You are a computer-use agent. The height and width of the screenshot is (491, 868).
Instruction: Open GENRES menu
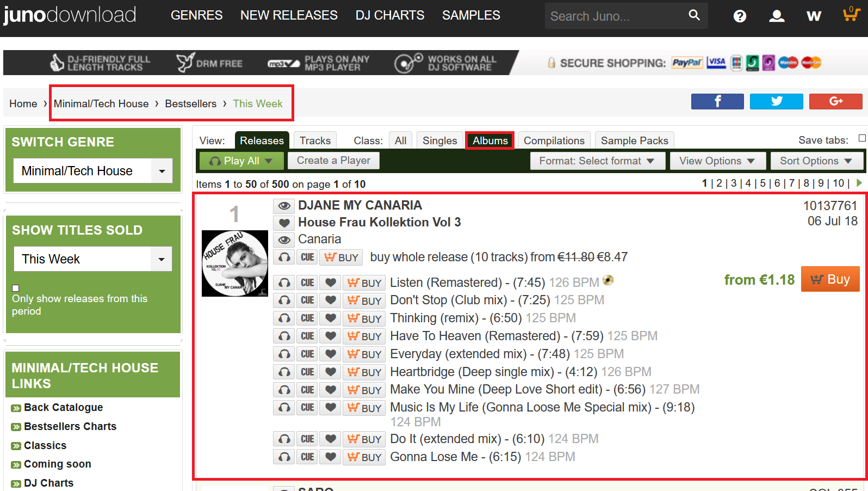[x=196, y=15]
